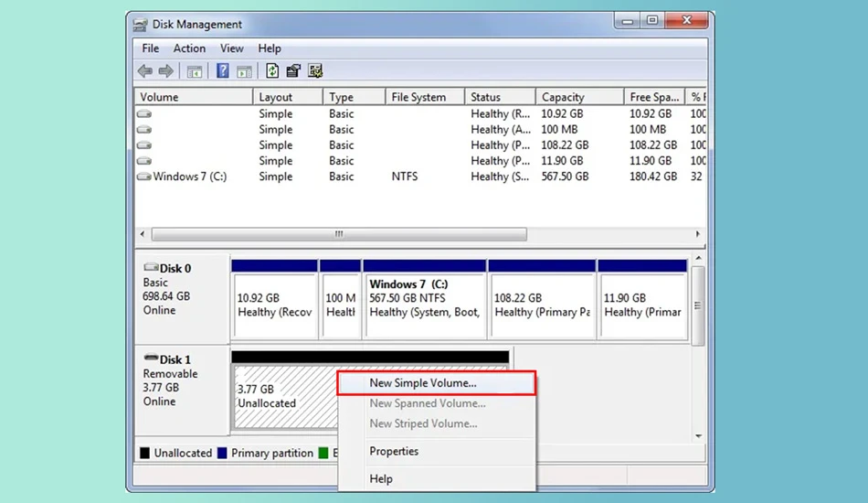
Task: Click the Forward arrow toolbar icon
Action: point(165,71)
